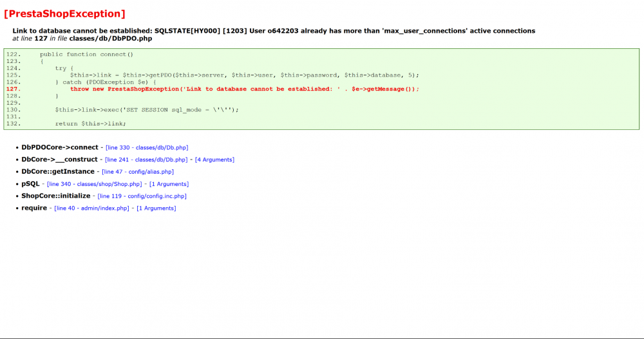Open the line 40 admin/index.php link
Viewport: 644px width, 339px height.
point(91,208)
